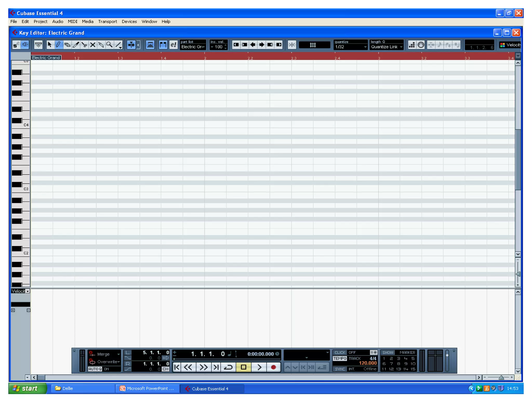Click the Record transport button
The height and width of the screenshot is (399, 532).
[273, 367]
